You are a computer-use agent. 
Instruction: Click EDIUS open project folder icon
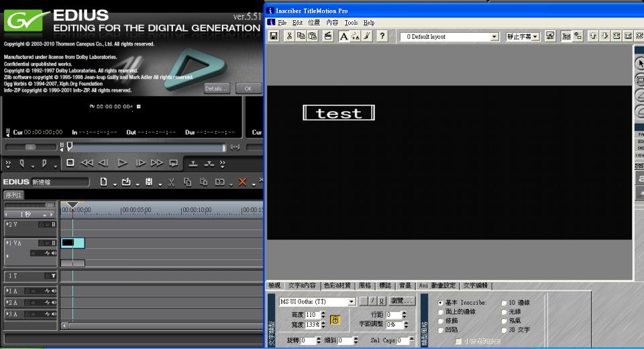(126, 182)
